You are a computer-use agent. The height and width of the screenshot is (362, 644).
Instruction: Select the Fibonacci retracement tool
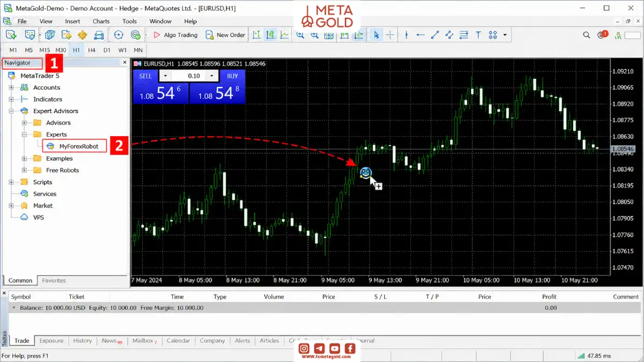464,35
